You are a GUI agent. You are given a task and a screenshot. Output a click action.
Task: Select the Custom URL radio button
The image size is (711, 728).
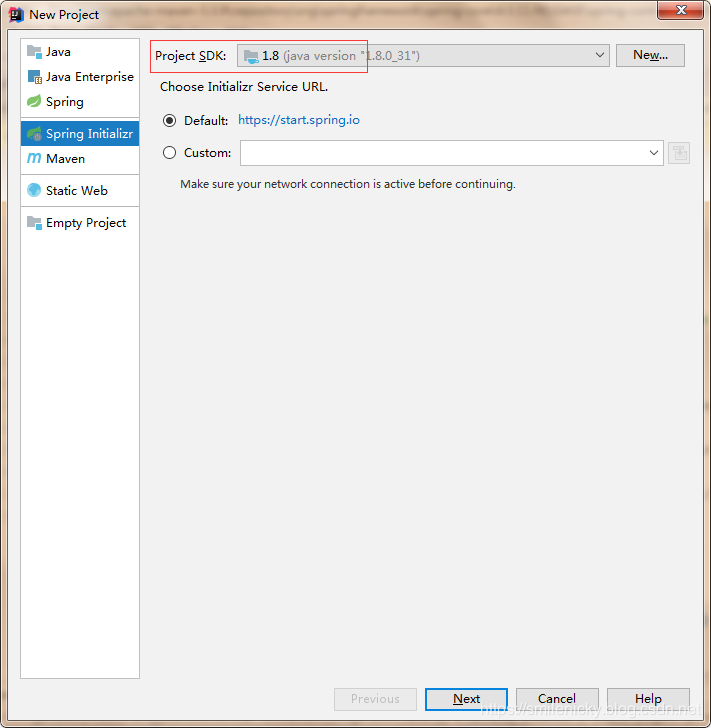(x=170, y=152)
